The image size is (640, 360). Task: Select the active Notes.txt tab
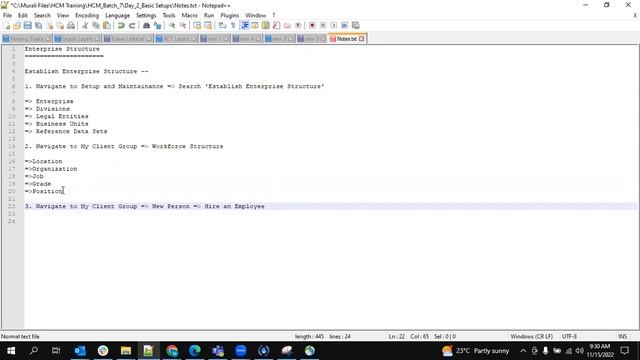[x=347, y=39]
